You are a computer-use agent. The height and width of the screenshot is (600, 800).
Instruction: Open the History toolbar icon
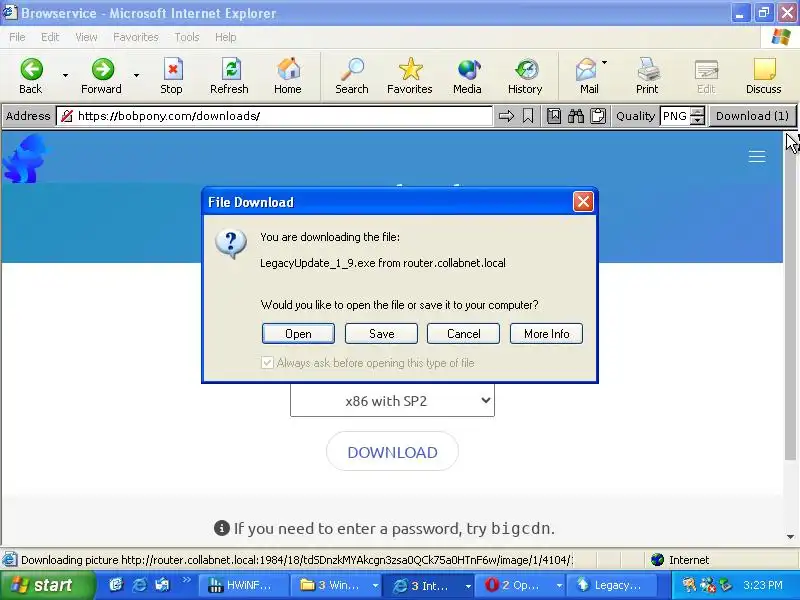(526, 69)
